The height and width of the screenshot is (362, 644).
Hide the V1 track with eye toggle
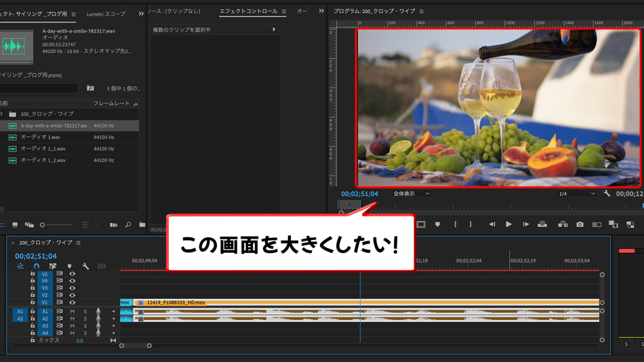tap(73, 302)
